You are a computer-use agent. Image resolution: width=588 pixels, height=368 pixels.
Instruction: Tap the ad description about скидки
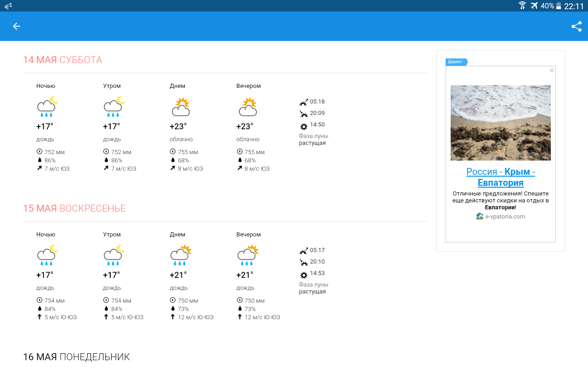(x=501, y=201)
